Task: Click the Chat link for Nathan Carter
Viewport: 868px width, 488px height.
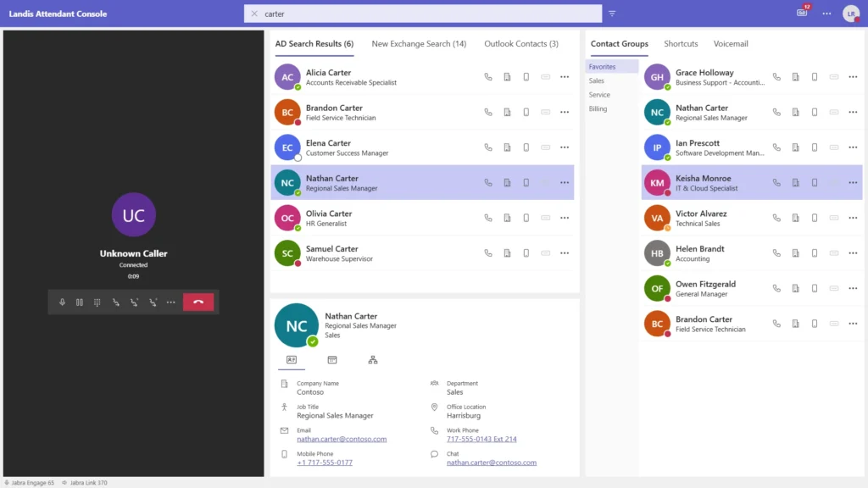Action: tap(492, 463)
